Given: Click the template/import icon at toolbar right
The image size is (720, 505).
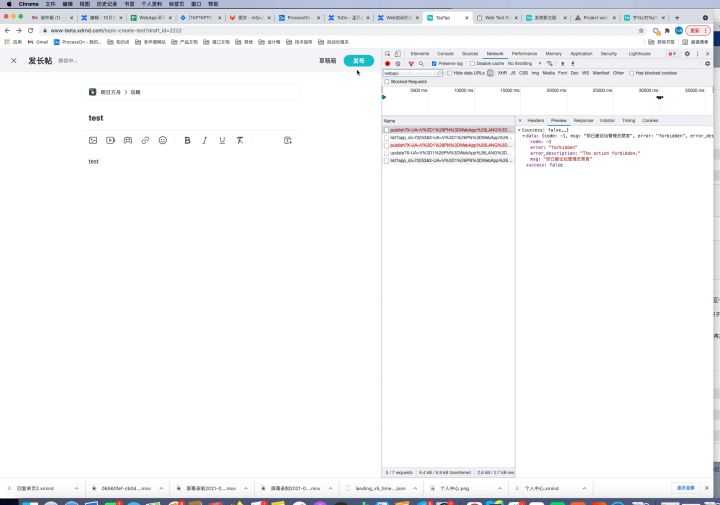Looking at the screenshot, I should (x=288, y=140).
